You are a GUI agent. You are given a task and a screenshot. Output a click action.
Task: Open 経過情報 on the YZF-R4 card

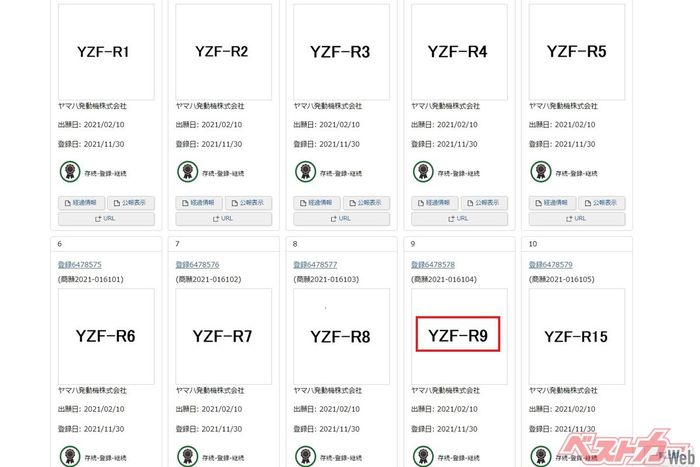(434, 202)
